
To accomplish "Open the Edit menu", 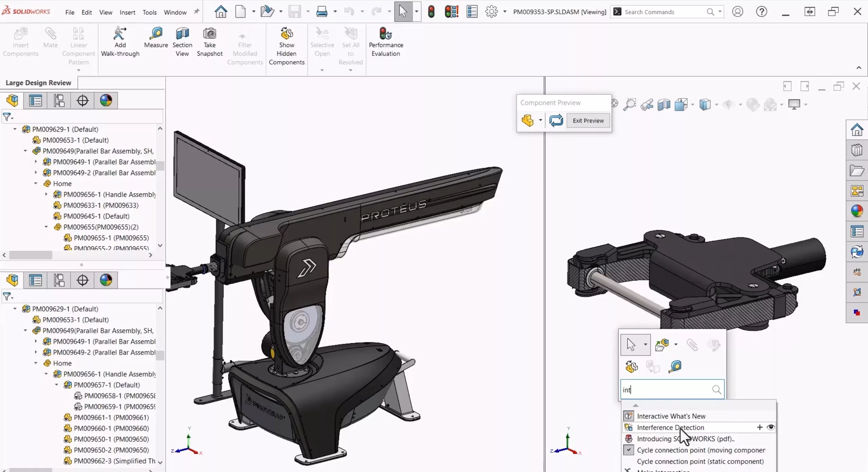I will (87, 12).
